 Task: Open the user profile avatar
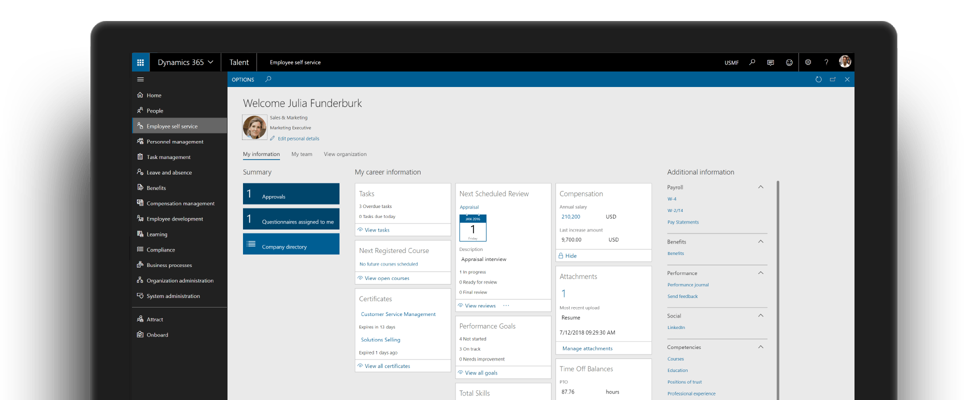click(845, 62)
